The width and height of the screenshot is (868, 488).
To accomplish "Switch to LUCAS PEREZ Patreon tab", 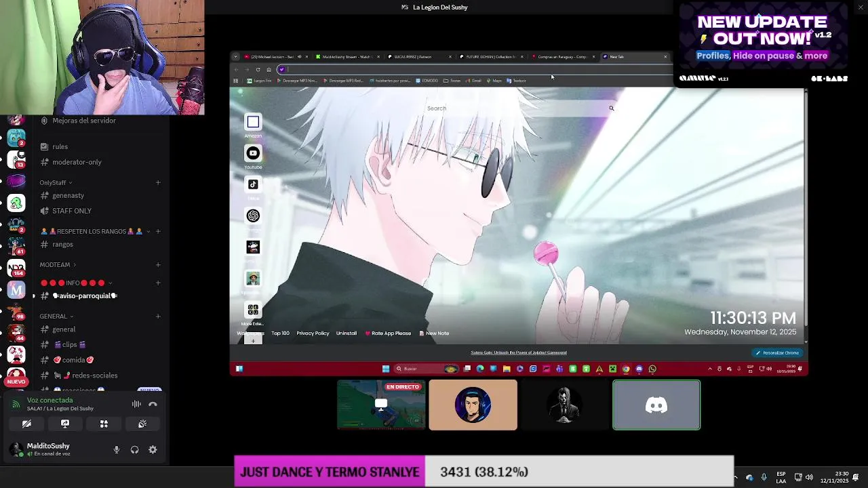I will click(420, 57).
